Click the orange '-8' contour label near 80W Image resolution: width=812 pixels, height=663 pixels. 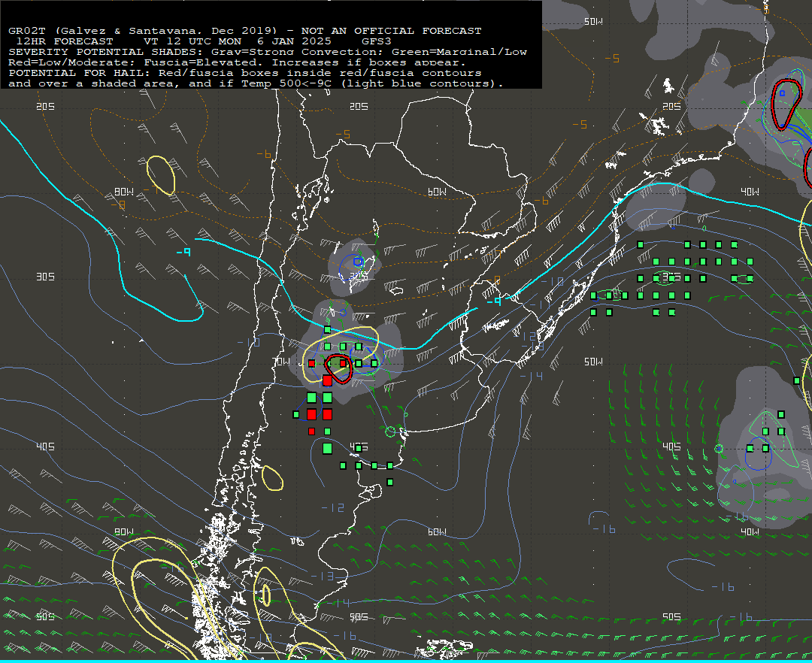pyautogui.click(x=119, y=205)
